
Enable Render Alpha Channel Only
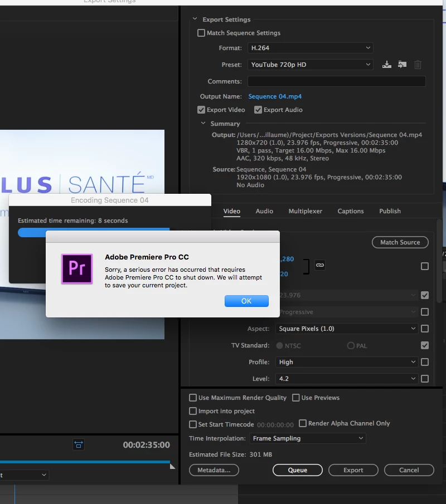(303, 423)
